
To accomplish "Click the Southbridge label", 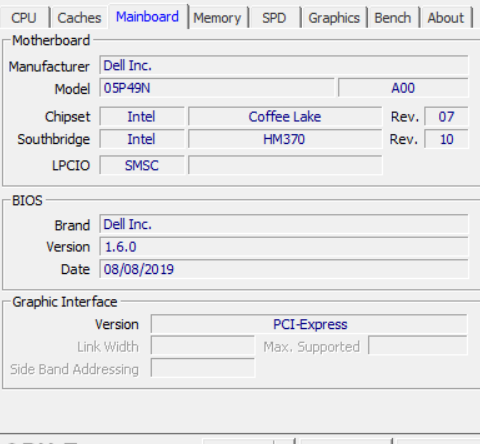I will [x=54, y=139].
